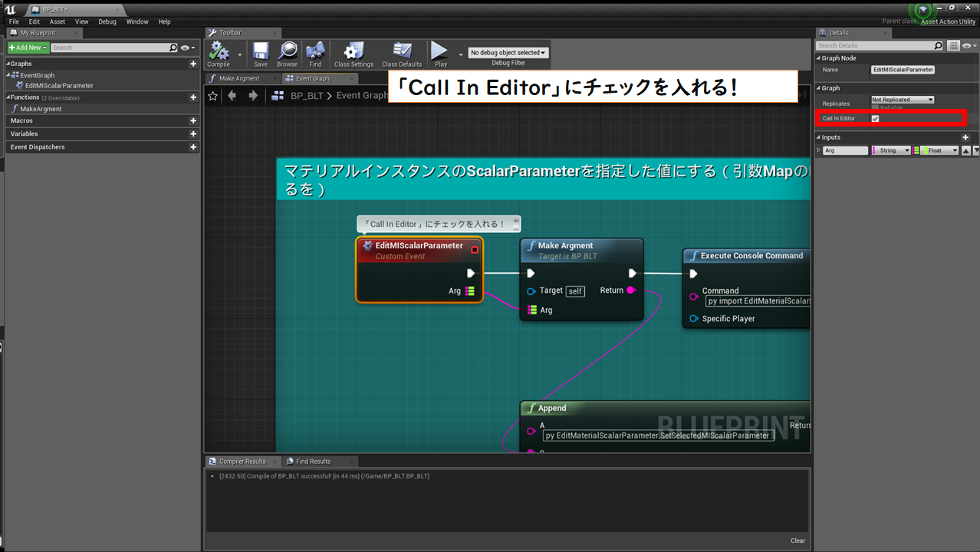Open Class Settings from toolbar

(x=354, y=51)
